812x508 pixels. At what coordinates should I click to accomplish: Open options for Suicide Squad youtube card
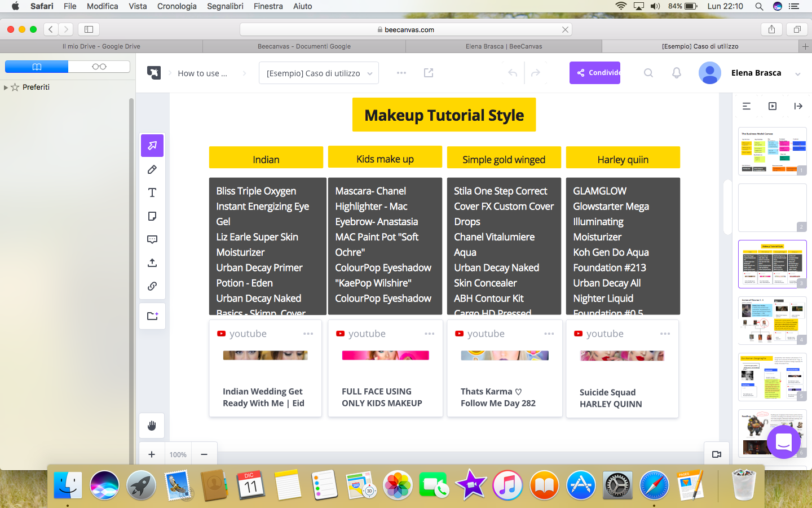(x=665, y=334)
